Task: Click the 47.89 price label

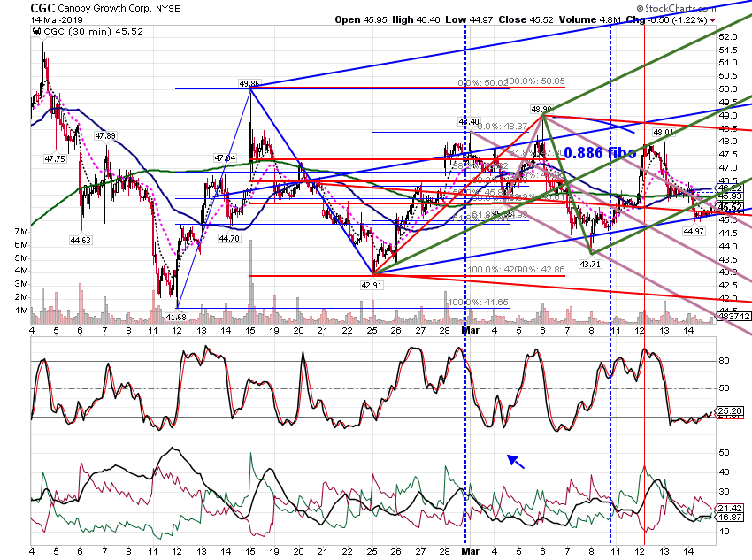Action: (x=105, y=136)
